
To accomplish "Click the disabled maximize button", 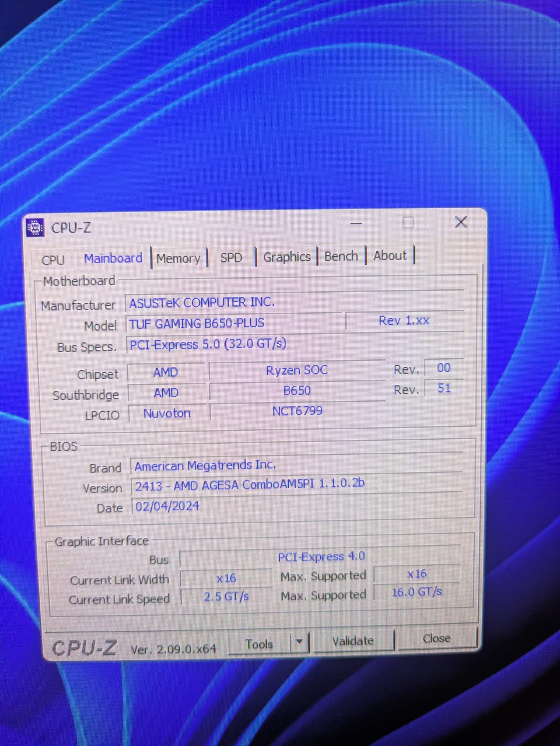I will pos(408,222).
